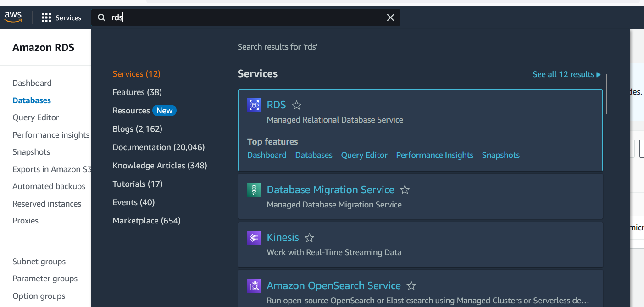Select Knowledge Articles (348) filter
The image size is (644, 307).
click(160, 166)
